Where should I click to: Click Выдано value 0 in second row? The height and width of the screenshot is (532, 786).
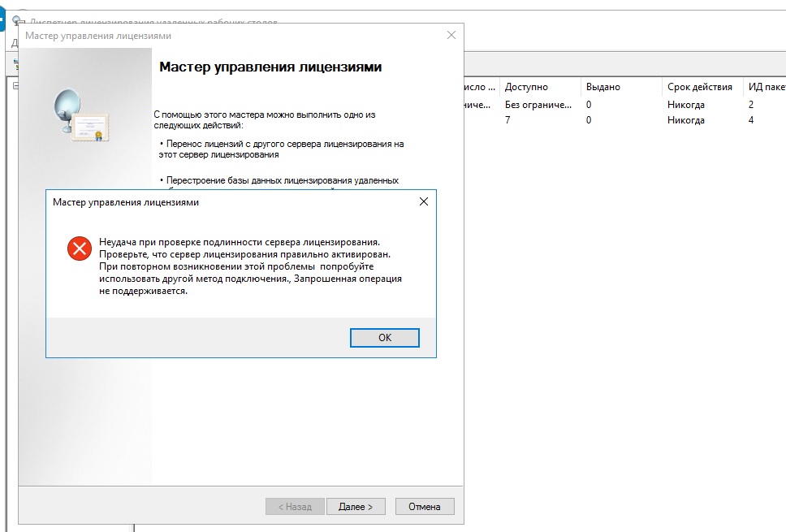[589, 120]
